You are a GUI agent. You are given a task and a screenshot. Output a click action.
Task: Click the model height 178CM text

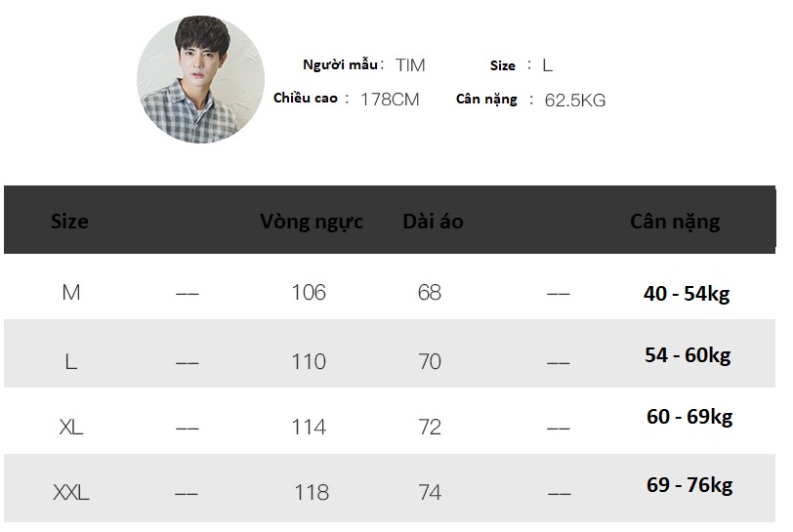pyautogui.click(x=390, y=100)
